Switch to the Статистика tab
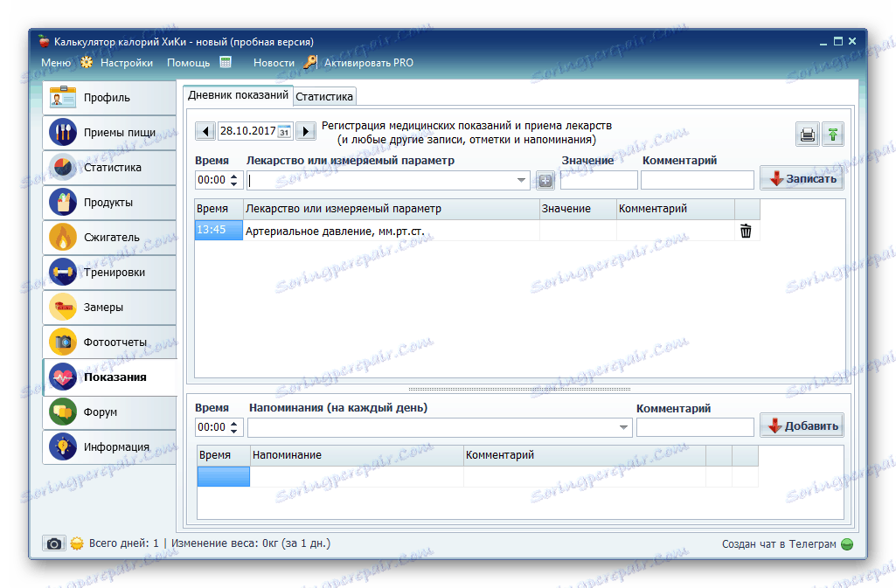 tap(324, 96)
